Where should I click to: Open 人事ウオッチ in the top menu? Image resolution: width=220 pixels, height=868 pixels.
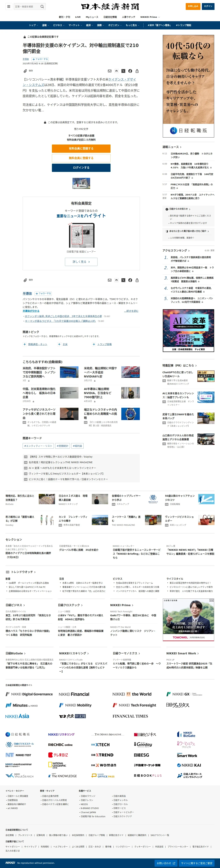pyautogui.click(x=129, y=17)
